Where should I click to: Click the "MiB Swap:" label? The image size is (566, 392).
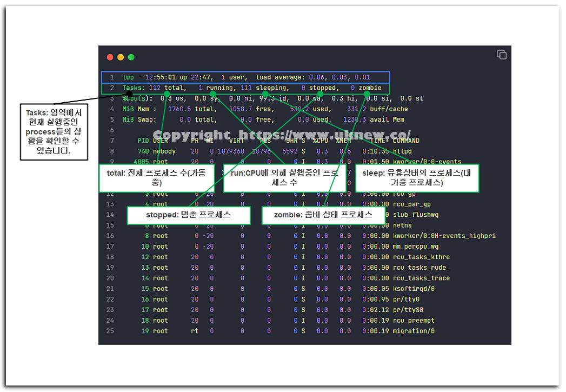tap(139, 119)
